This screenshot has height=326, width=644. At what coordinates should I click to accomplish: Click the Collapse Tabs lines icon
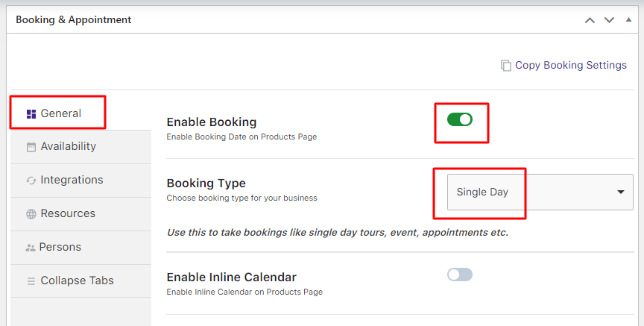31,281
